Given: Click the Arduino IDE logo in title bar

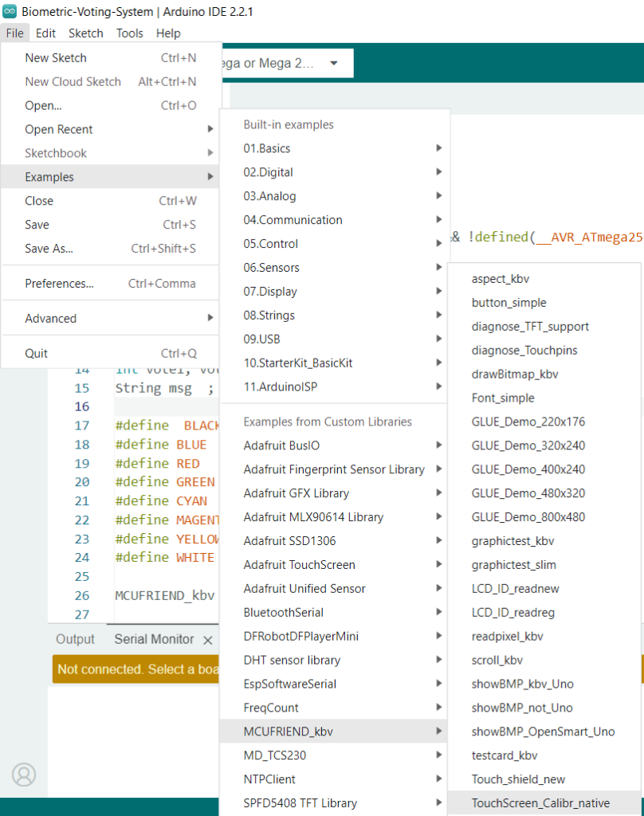Looking at the screenshot, I should (10, 11).
